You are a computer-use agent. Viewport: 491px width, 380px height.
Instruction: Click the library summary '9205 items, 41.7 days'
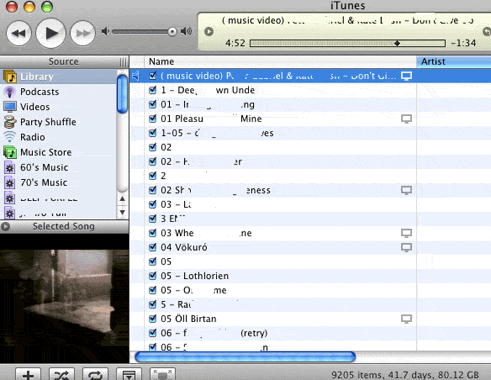pos(405,375)
